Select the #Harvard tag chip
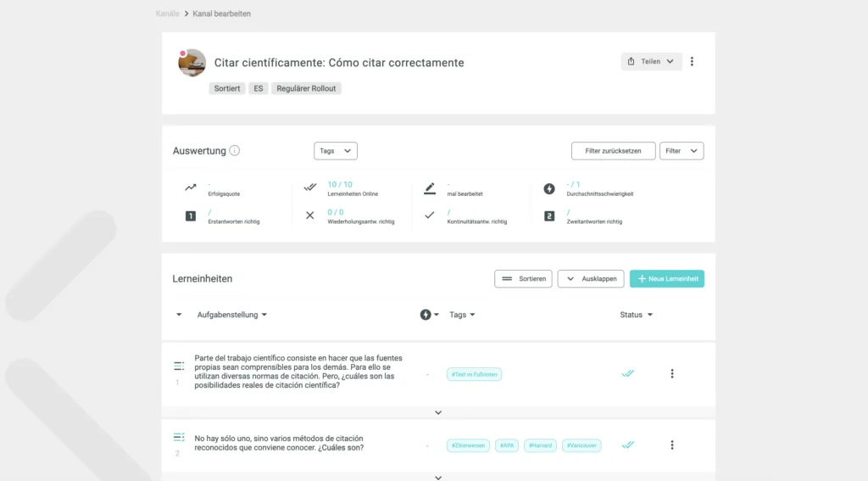 click(x=540, y=445)
